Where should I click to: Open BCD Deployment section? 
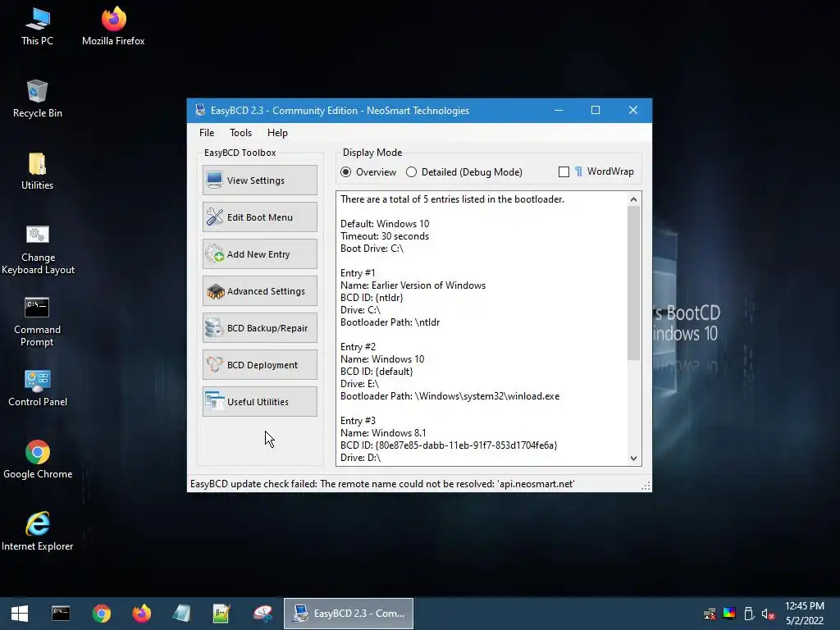coord(260,365)
